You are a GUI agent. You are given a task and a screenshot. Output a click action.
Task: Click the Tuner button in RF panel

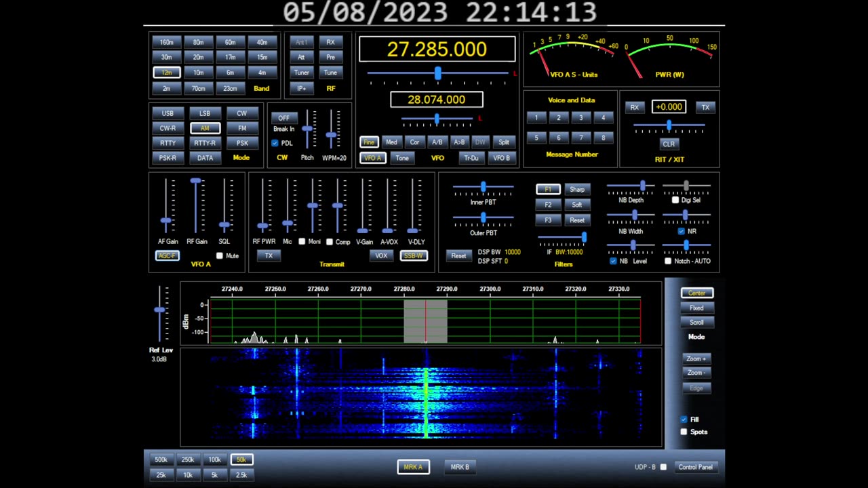pyautogui.click(x=301, y=73)
